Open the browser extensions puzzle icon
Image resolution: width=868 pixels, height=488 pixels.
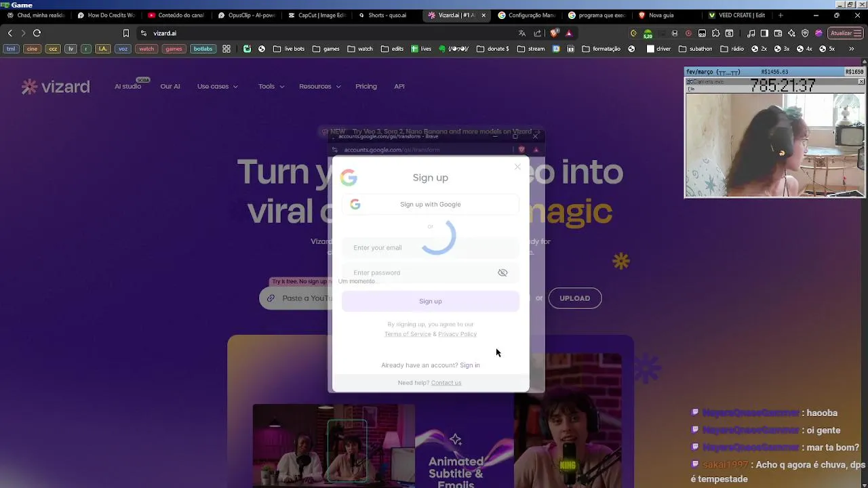[716, 33]
